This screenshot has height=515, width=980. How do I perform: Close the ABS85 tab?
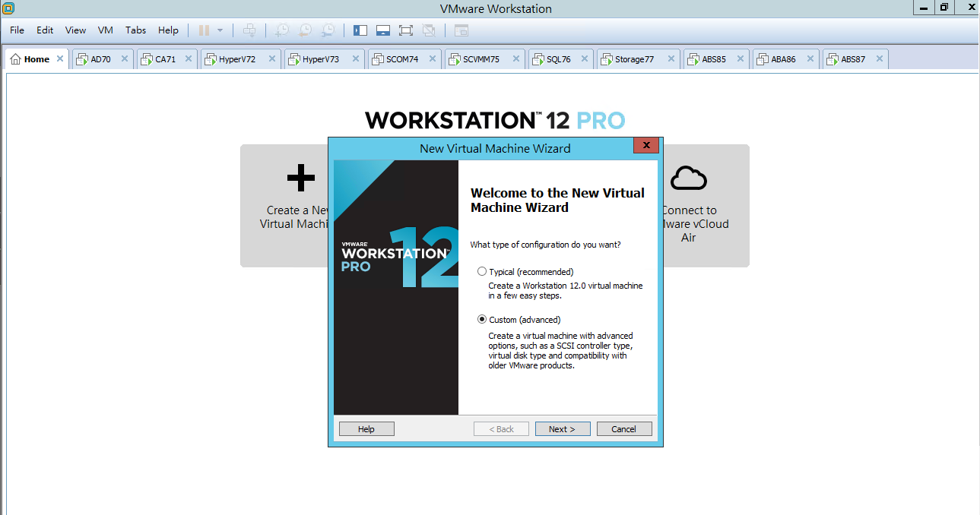pyautogui.click(x=741, y=58)
